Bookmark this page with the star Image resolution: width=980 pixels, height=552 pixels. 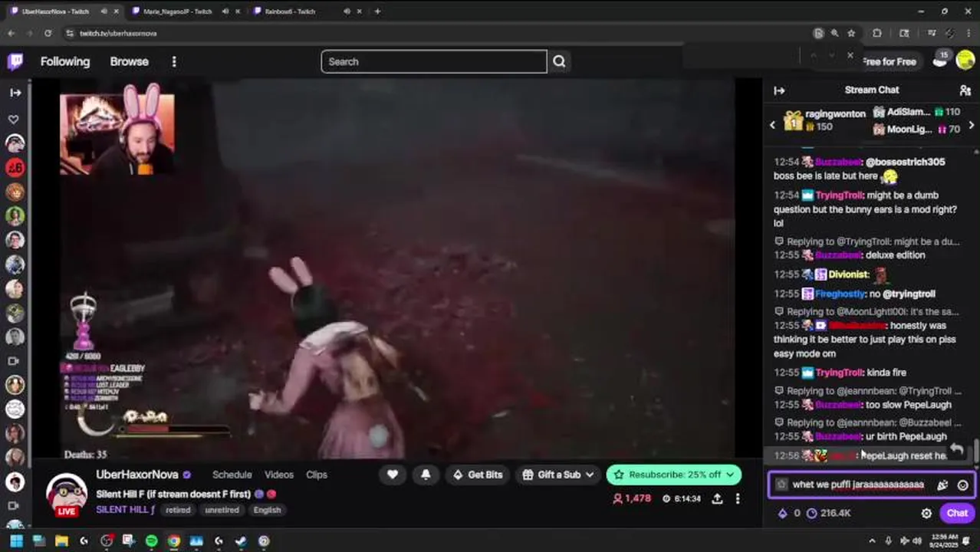(851, 33)
